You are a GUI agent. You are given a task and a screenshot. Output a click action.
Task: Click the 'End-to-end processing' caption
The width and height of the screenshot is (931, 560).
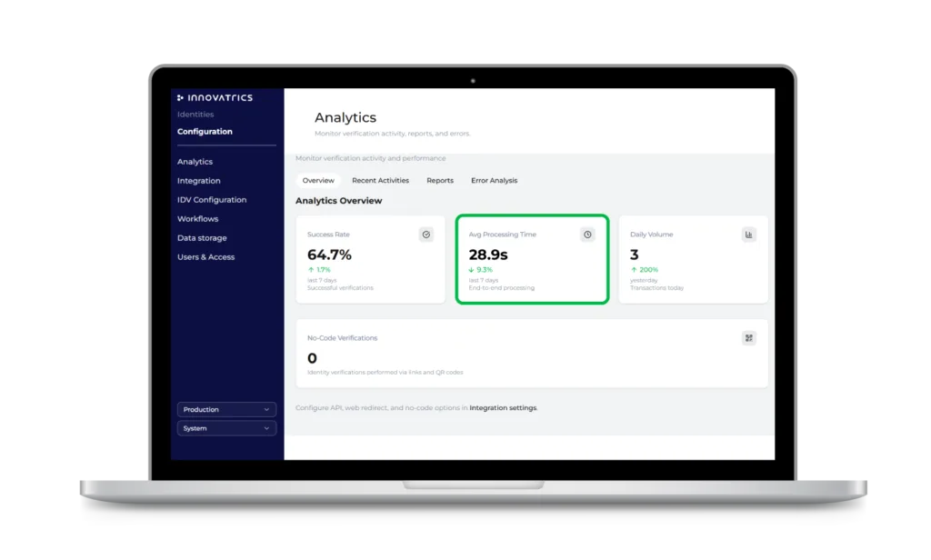[x=502, y=288]
